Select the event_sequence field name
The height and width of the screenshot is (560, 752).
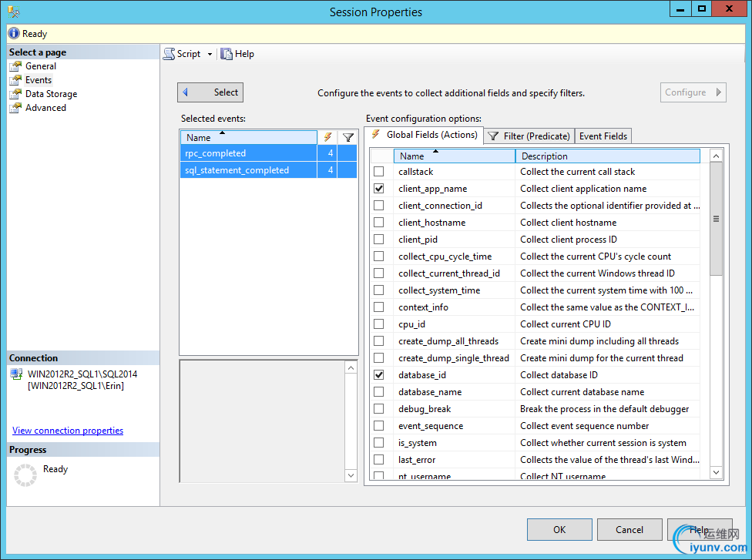point(431,426)
